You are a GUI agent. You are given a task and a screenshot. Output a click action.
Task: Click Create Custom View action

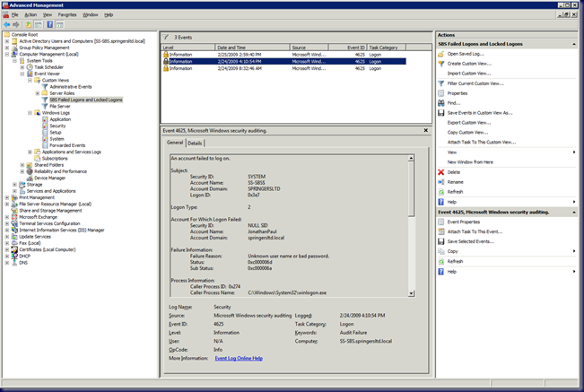[467, 63]
